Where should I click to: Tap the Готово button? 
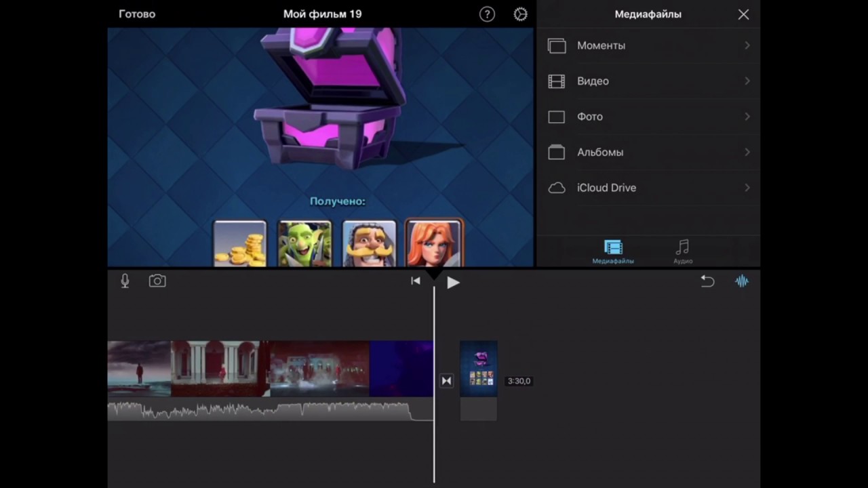point(137,14)
